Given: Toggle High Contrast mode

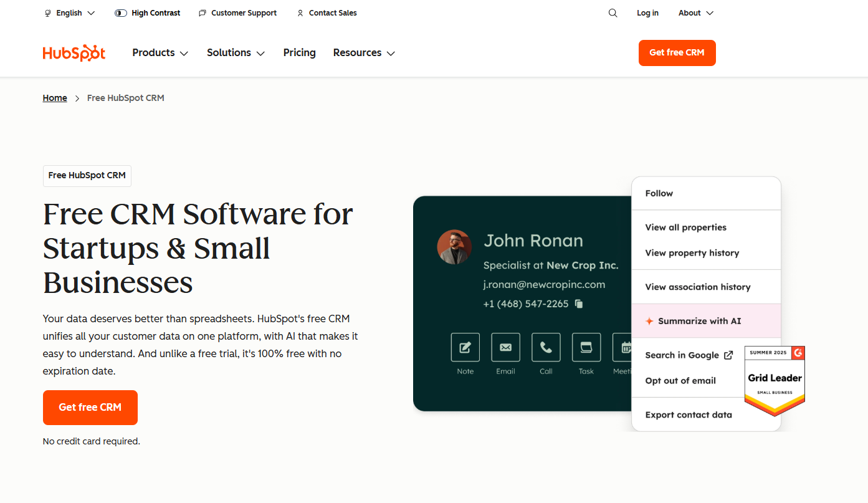Looking at the screenshot, I should (x=148, y=13).
